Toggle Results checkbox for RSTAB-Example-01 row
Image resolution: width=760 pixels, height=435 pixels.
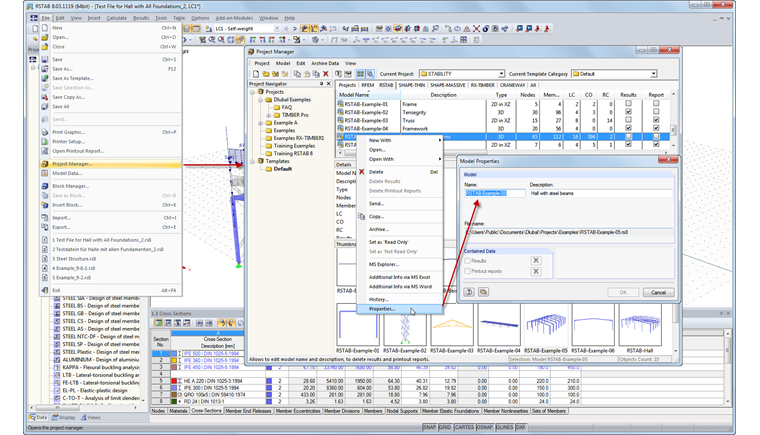(628, 104)
